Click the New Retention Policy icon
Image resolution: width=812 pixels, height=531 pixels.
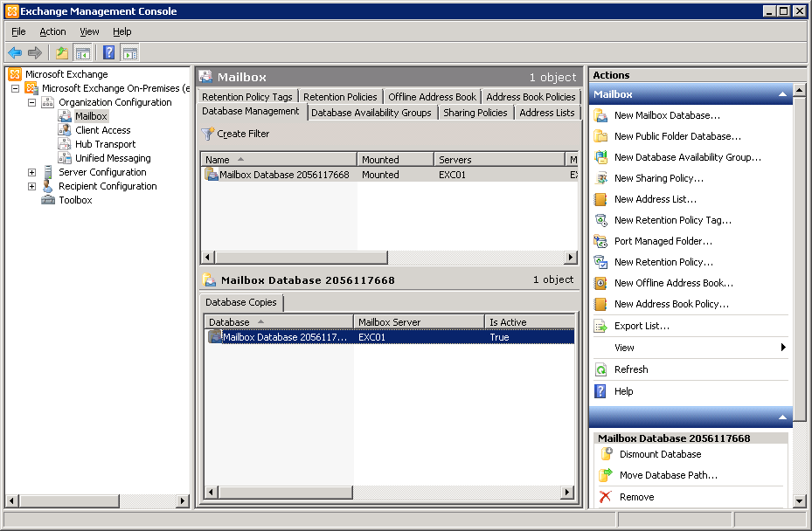coord(600,262)
